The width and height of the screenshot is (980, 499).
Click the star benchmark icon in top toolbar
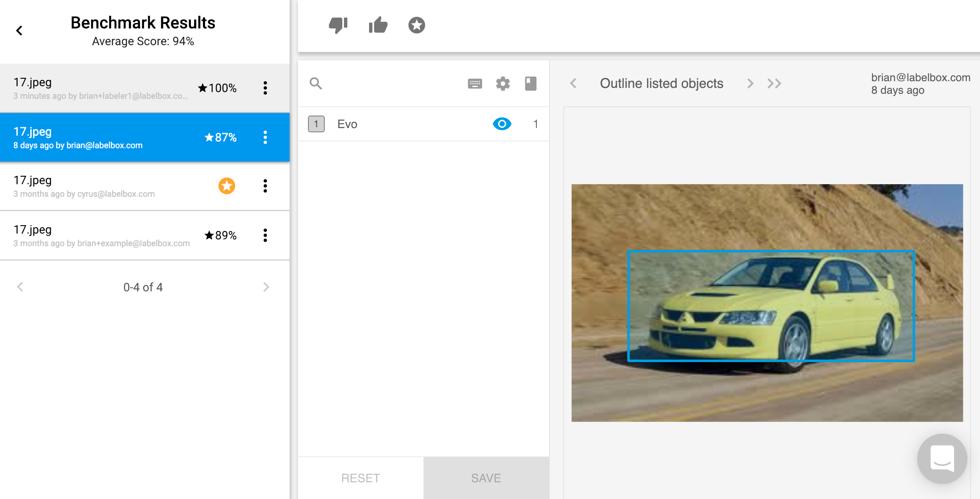(416, 25)
